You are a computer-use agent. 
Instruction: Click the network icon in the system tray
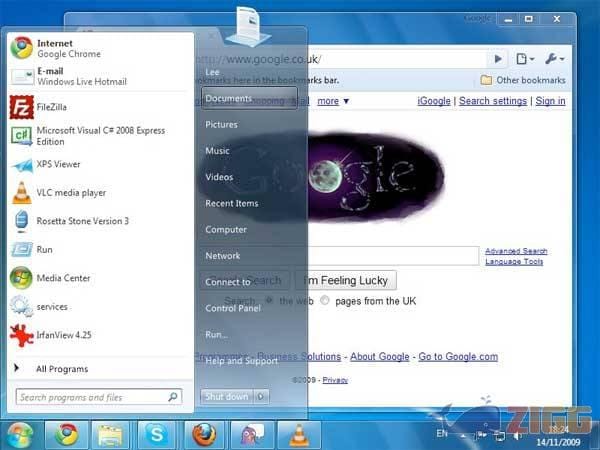click(499, 436)
